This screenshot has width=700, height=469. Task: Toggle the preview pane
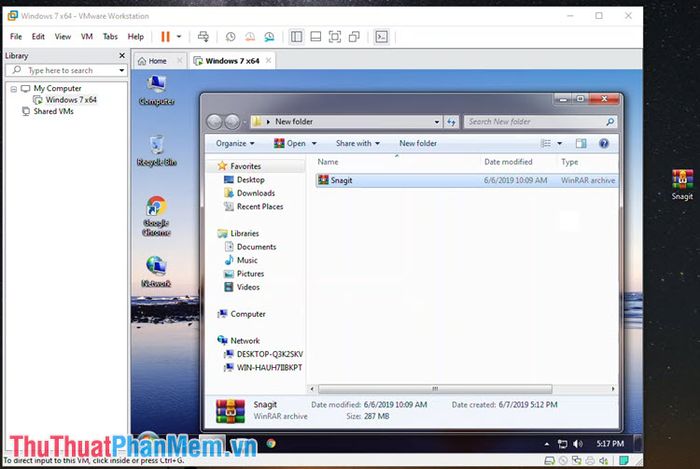(581, 143)
